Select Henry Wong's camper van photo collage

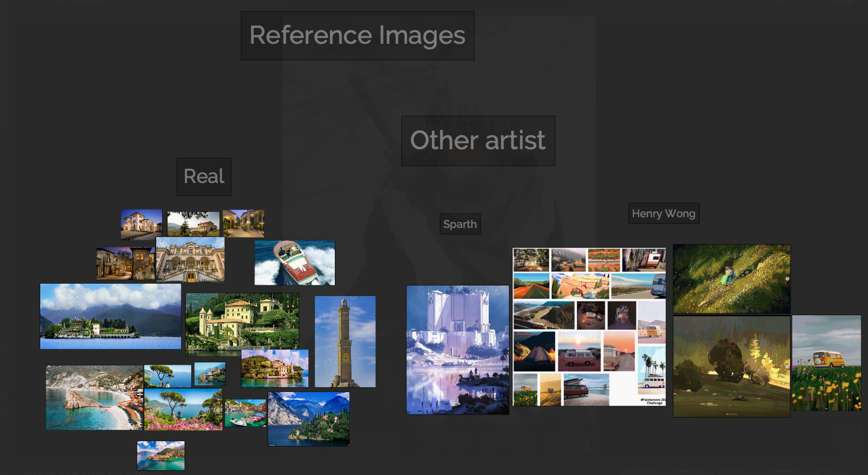[588, 325]
